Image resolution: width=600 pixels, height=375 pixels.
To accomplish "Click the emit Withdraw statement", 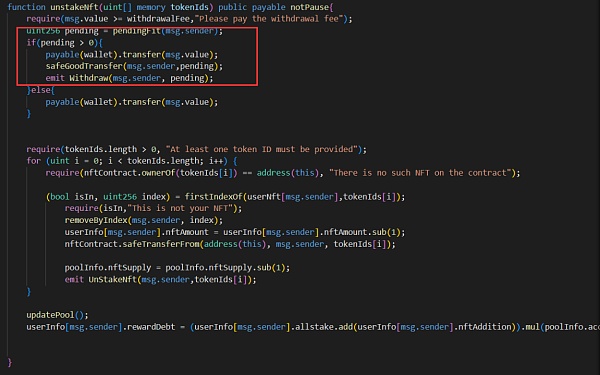I will coord(129,78).
